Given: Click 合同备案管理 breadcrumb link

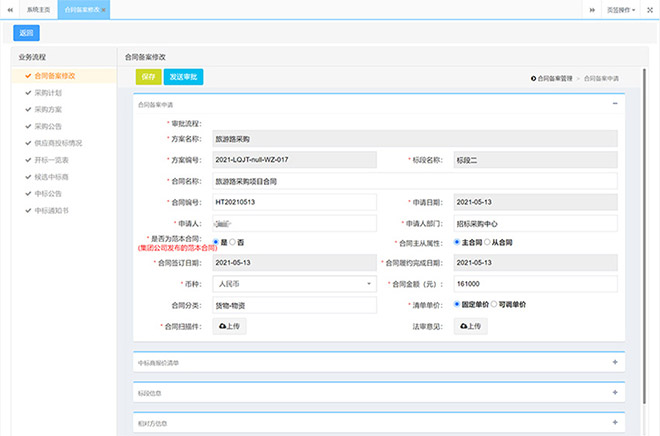Looking at the screenshot, I should 553,77.
